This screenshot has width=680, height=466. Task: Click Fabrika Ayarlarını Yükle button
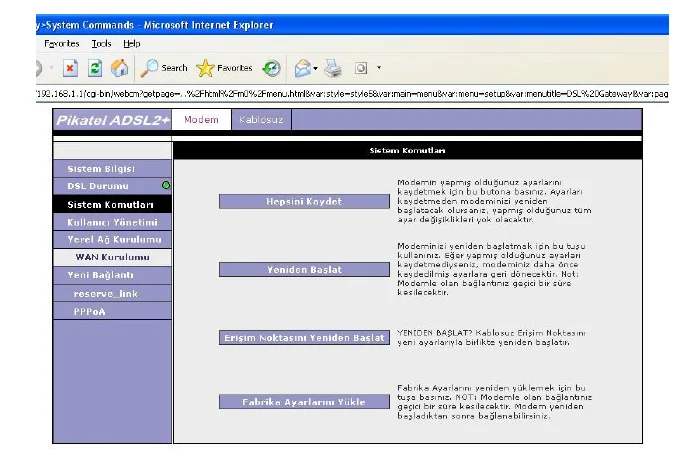[x=301, y=402]
